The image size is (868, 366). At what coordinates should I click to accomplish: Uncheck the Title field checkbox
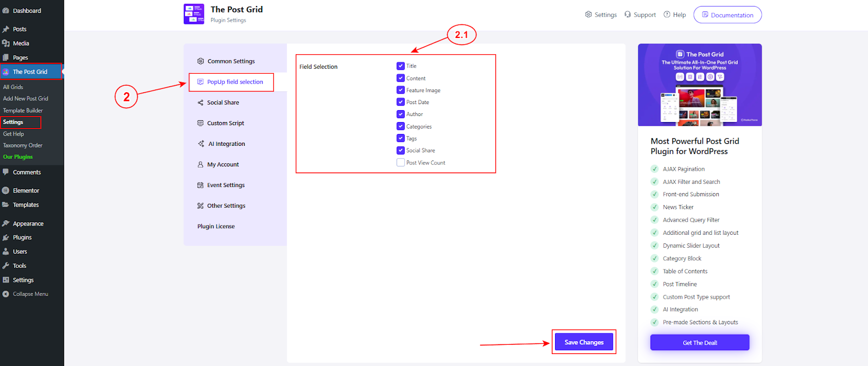[x=400, y=66]
